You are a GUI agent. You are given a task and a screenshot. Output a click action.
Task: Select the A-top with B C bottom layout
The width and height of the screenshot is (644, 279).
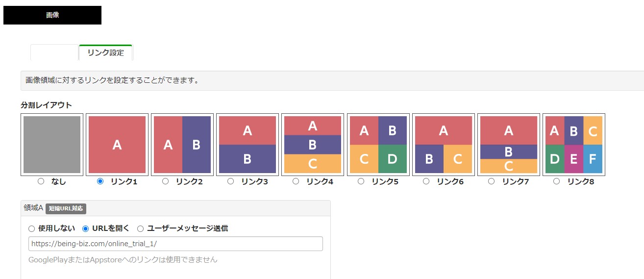[x=444, y=145]
